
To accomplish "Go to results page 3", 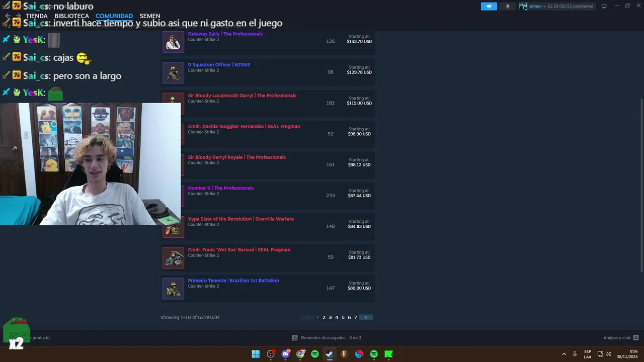I will [x=330, y=318].
